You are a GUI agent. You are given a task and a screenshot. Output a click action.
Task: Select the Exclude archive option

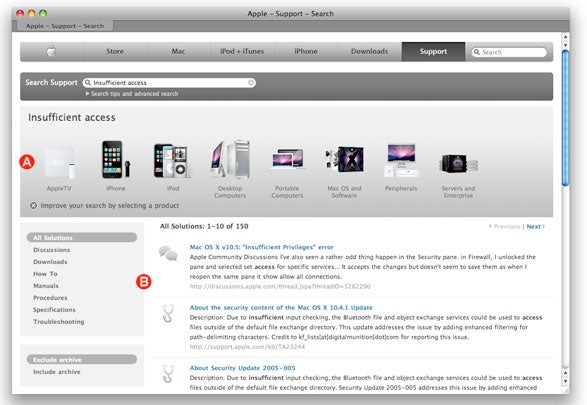pyautogui.click(x=82, y=359)
